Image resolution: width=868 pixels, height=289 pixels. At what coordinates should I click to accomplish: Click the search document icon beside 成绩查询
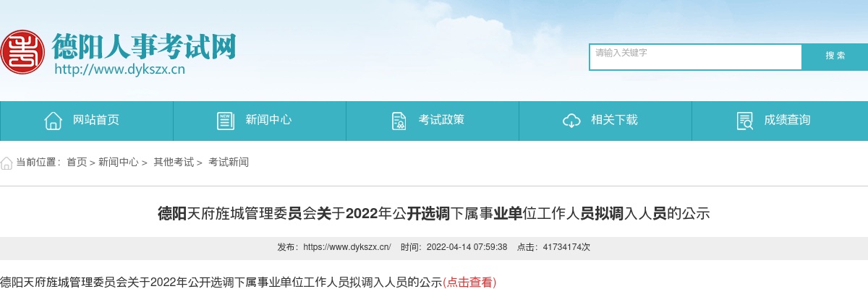click(x=744, y=121)
